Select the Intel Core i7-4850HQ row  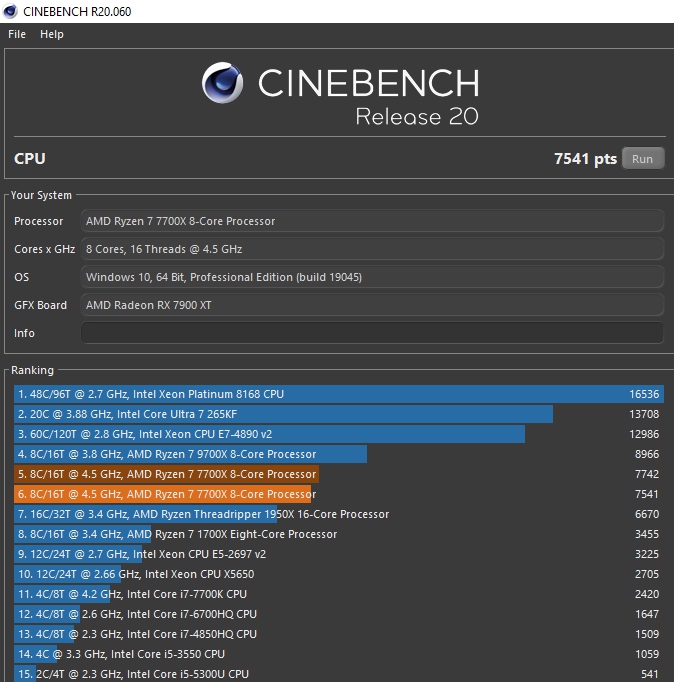pos(339,634)
